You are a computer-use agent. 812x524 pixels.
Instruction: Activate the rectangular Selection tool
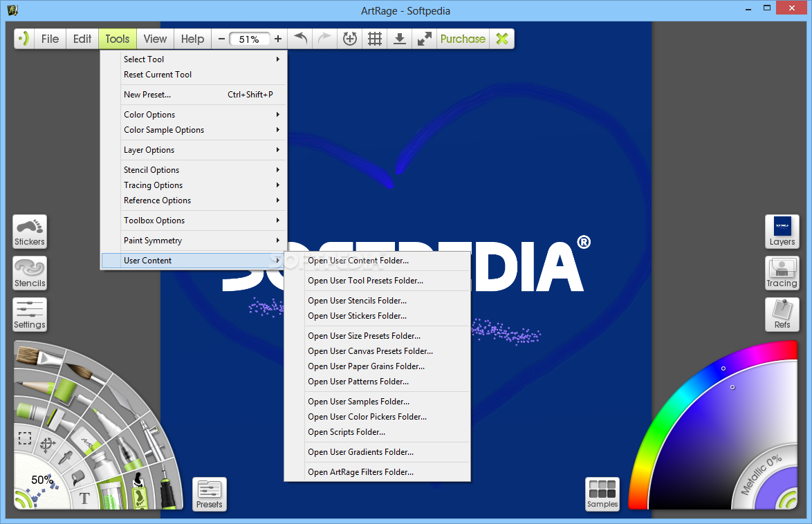coord(25,438)
